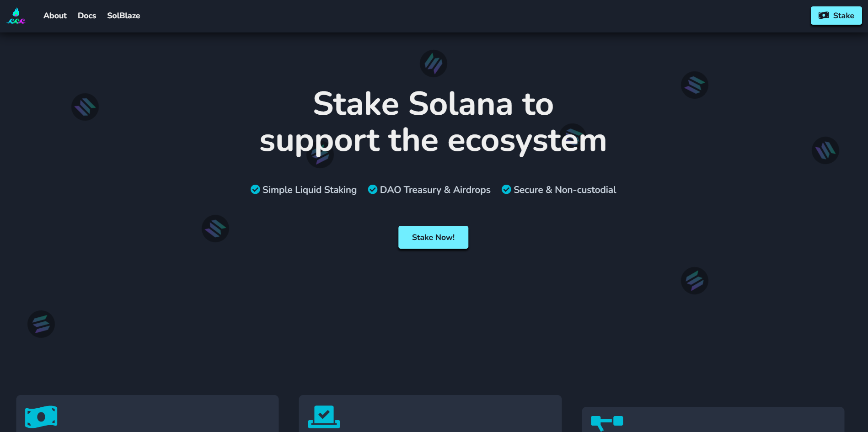Click the DAO Treasury & Airdrops text
Screen dimensions: 868x432
(435, 190)
